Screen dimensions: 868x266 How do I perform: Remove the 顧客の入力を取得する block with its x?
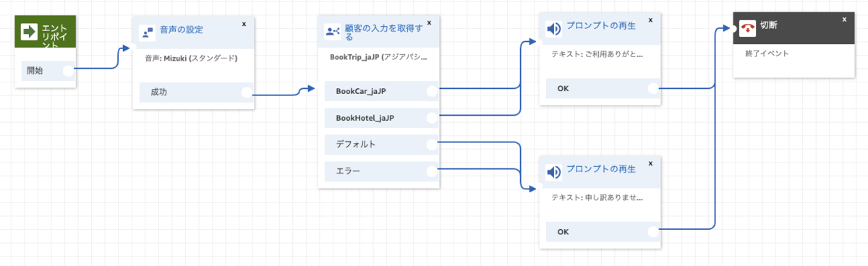coord(430,22)
